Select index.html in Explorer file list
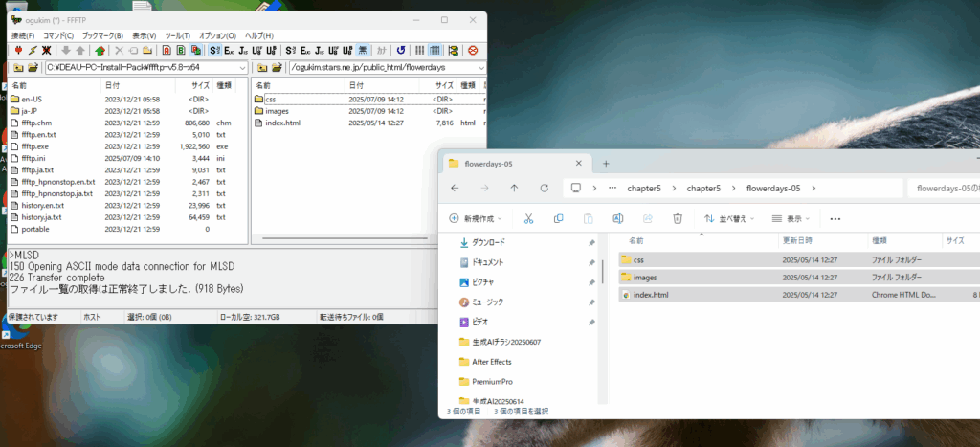 point(651,295)
